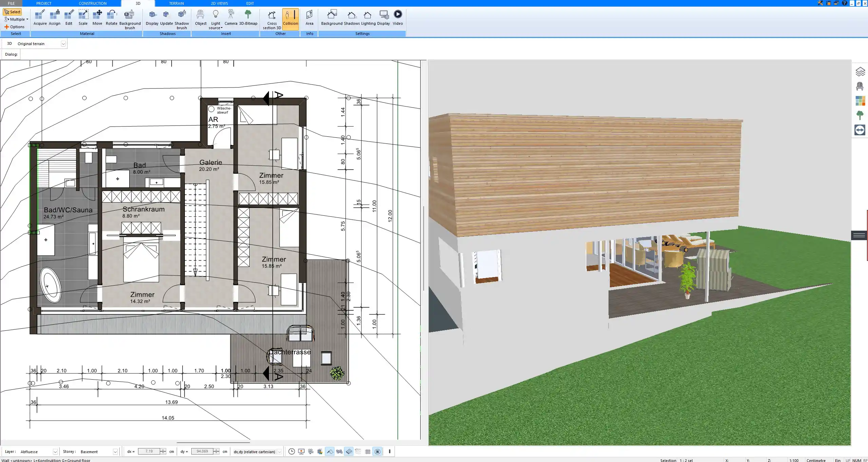The height and width of the screenshot is (462, 868).
Task: Choose the Assign material tool
Action: tap(54, 18)
